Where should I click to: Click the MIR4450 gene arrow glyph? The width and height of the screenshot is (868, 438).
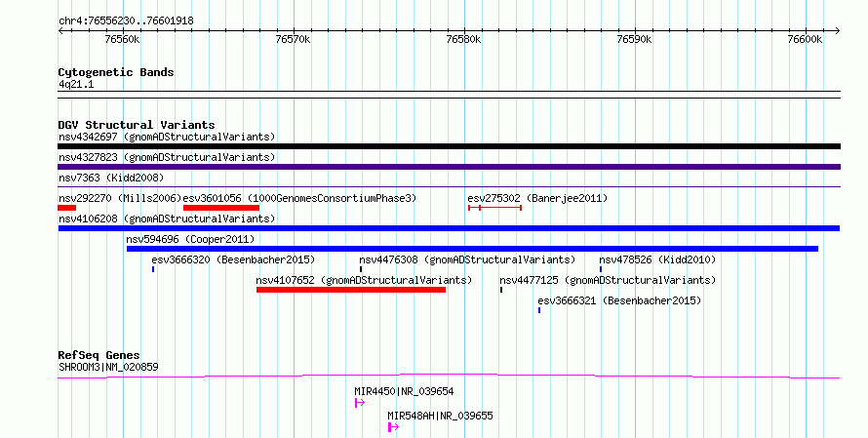pos(360,403)
